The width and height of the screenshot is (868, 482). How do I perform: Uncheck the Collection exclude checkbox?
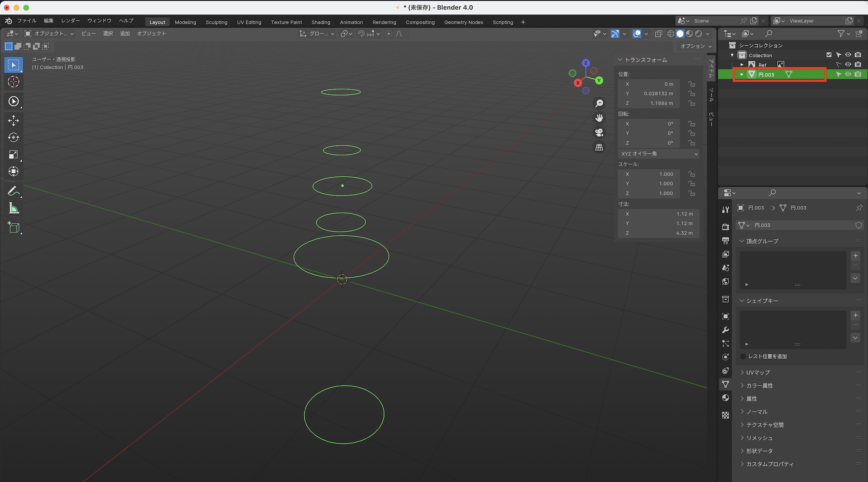pyautogui.click(x=829, y=55)
